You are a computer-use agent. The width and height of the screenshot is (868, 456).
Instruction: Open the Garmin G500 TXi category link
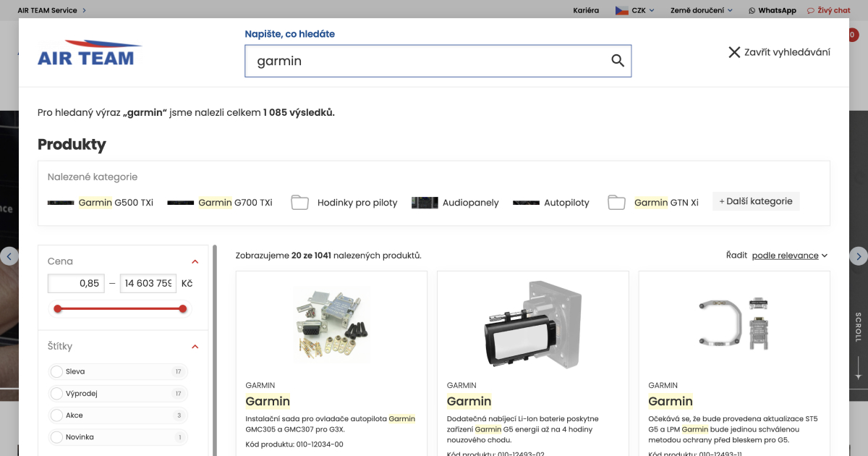click(116, 203)
